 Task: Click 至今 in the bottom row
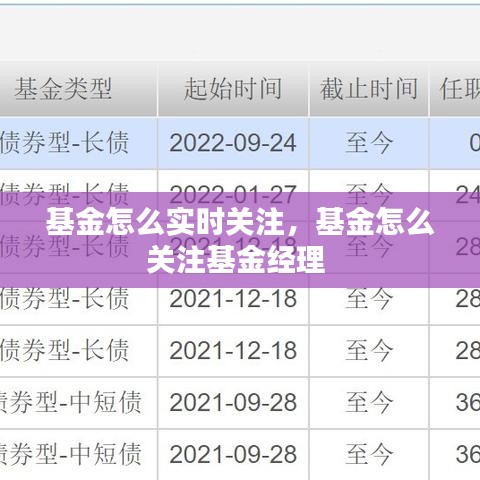[369, 454]
